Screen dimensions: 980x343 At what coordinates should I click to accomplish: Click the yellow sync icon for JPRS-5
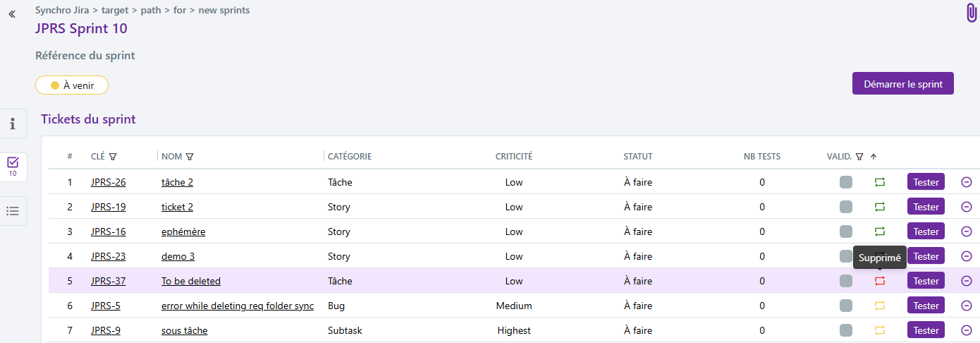pyautogui.click(x=880, y=306)
